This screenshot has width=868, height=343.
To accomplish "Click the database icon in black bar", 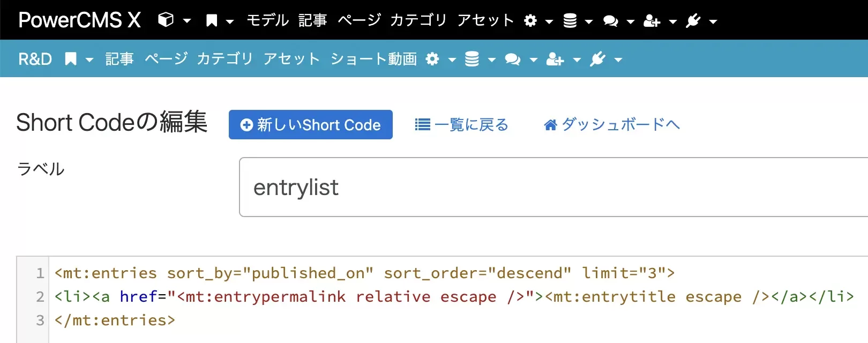I will (x=570, y=21).
